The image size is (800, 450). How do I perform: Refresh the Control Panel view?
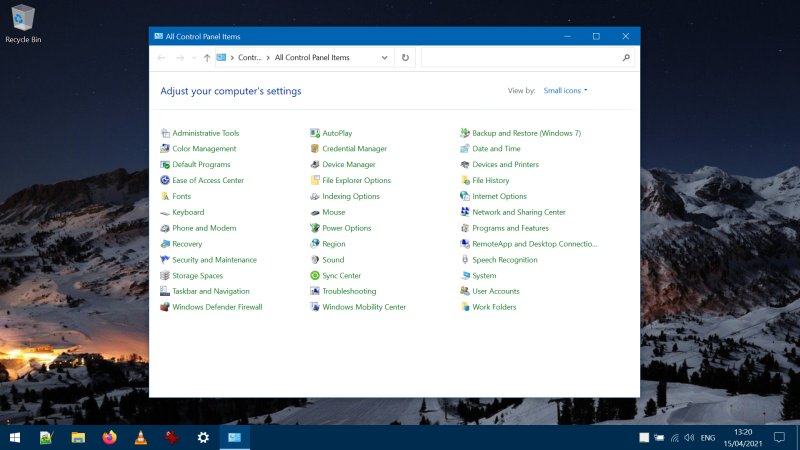[405, 58]
